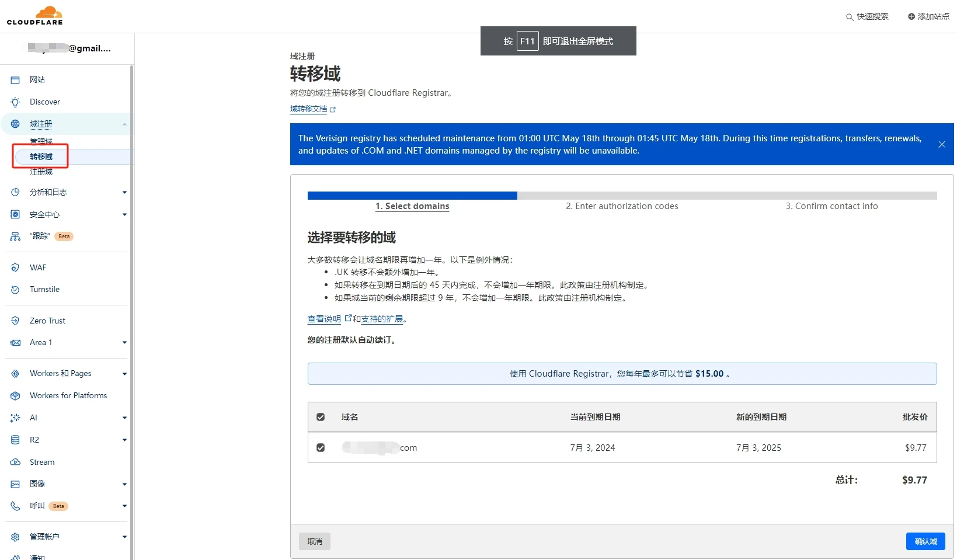Open the Zero Trust sidebar item
957x560 pixels.
tap(47, 321)
